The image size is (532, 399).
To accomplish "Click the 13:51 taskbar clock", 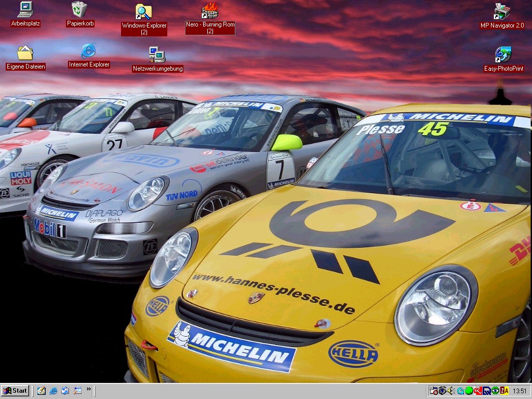I will coord(520,391).
